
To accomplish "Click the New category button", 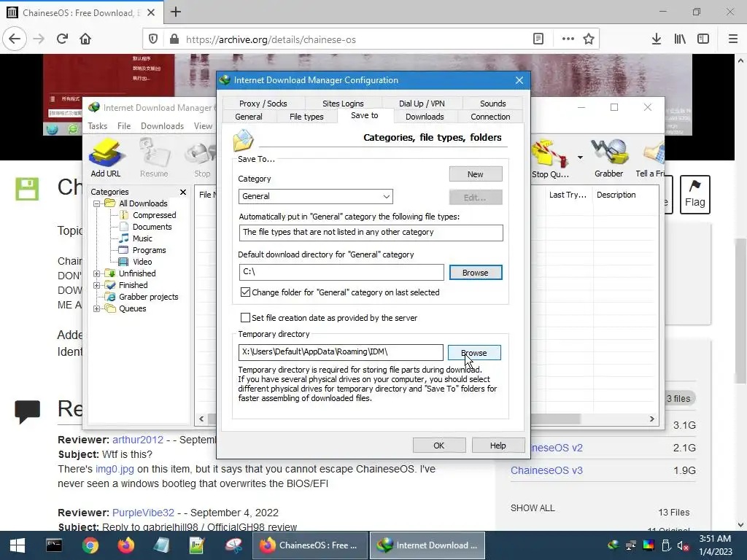I will [476, 174].
